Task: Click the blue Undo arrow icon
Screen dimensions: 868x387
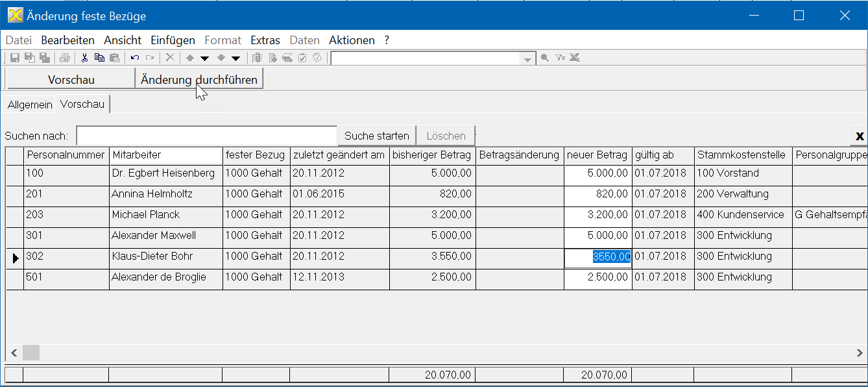Action: 135,58
